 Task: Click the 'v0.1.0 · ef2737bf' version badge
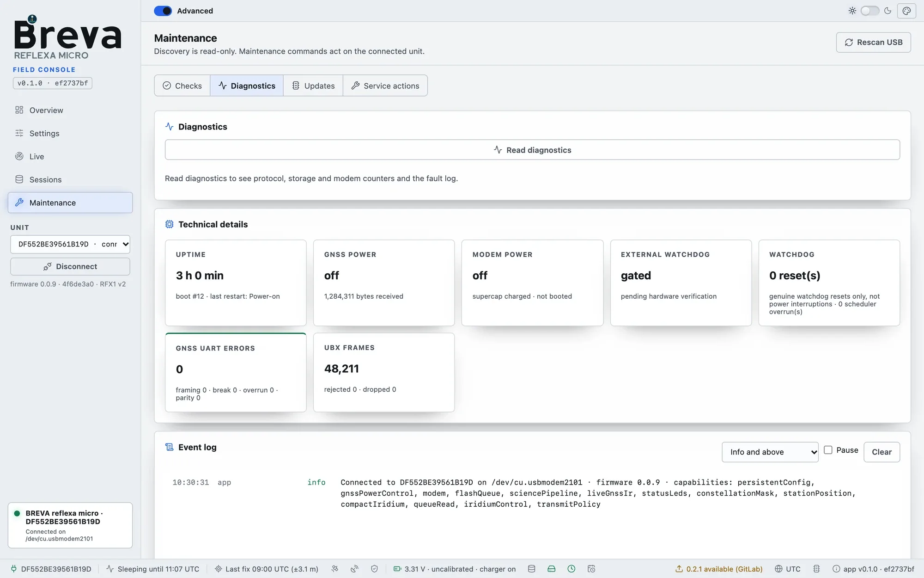(53, 83)
